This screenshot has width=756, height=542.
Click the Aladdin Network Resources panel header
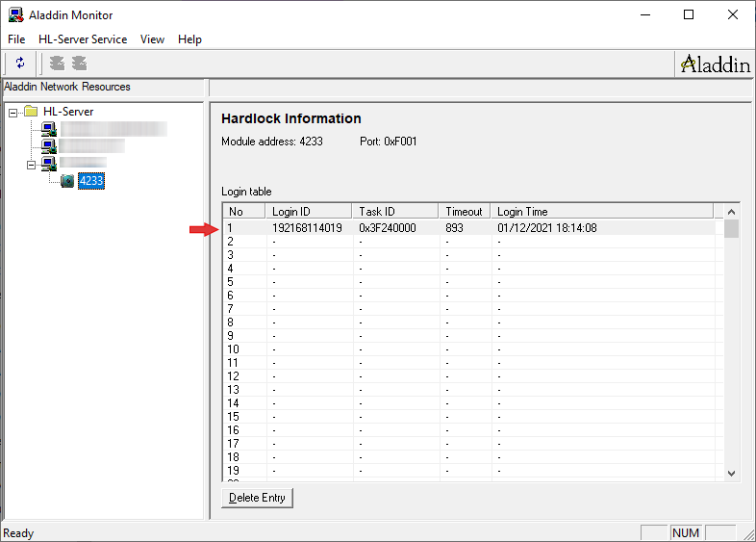(103, 87)
